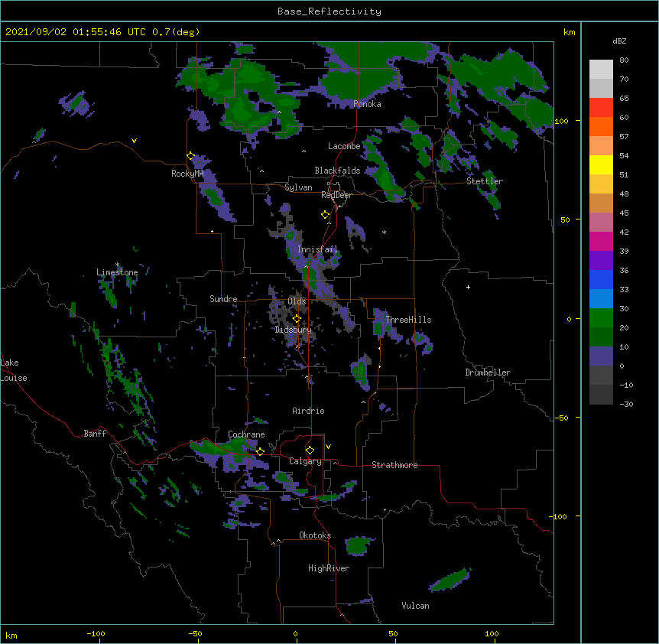Select the Lacombe label on the map

(x=344, y=146)
